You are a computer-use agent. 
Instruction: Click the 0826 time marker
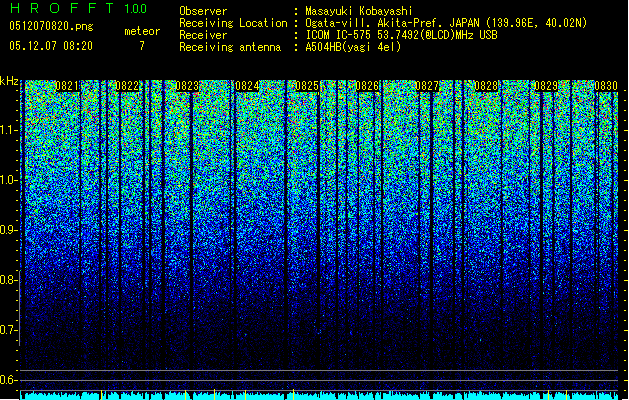pos(367,86)
